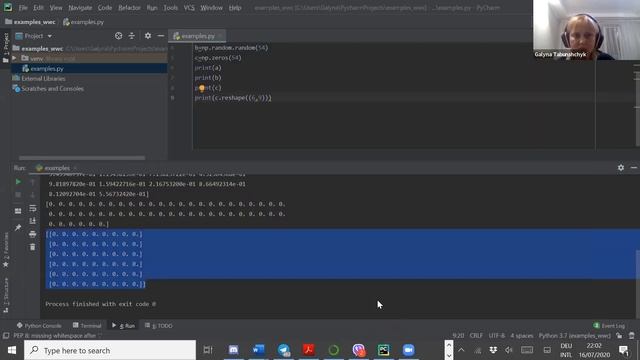The width and height of the screenshot is (640, 360).
Task: Click the collapse all icon in Project panel
Action: point(131,36)
